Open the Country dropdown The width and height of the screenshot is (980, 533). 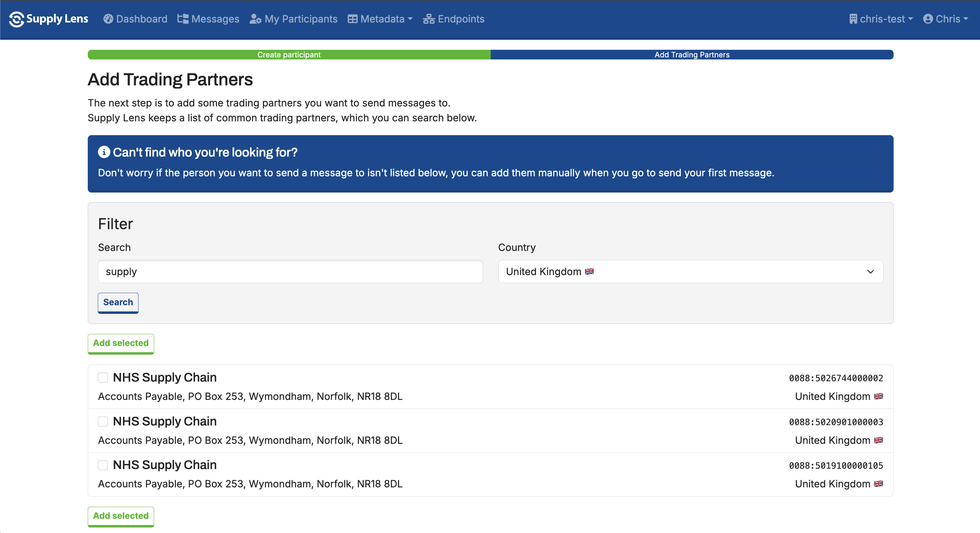tap(690, 272)
